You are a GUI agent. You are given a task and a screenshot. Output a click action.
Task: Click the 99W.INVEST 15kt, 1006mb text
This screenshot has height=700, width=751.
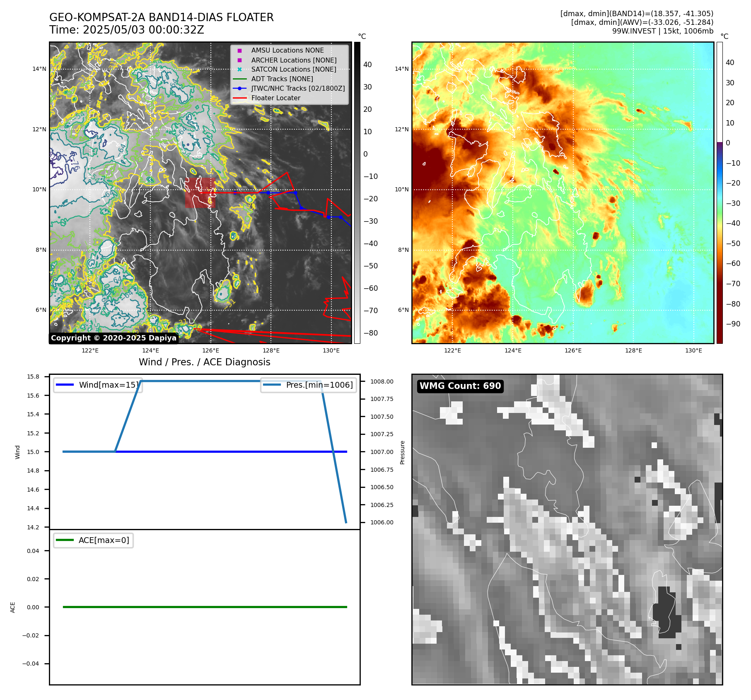pos(663,31)
